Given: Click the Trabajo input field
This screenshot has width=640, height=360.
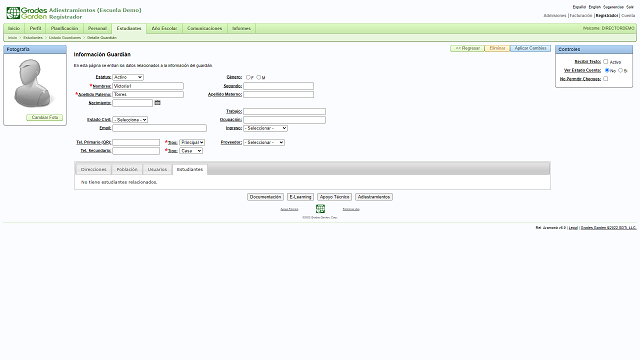Looking at the screenshot, I should (284, 111).
